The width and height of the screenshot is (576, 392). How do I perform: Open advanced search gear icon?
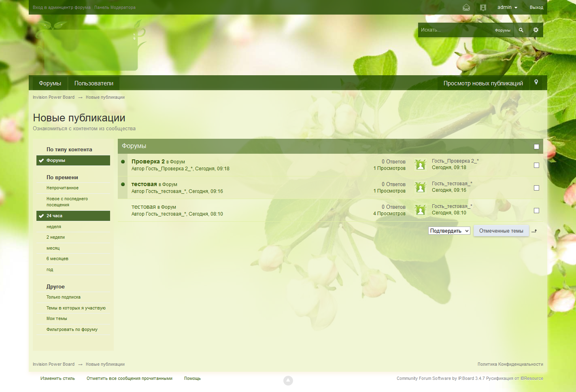[x=536, y=30]
